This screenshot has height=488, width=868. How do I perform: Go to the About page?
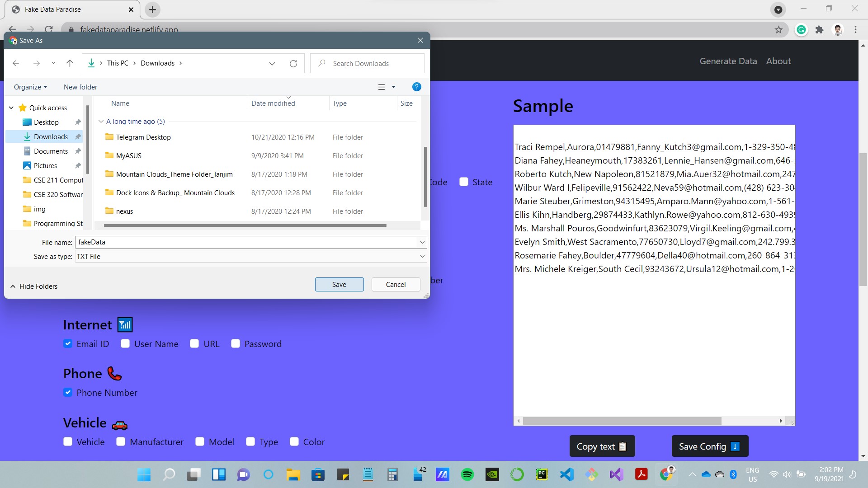[x=778, y=61]
